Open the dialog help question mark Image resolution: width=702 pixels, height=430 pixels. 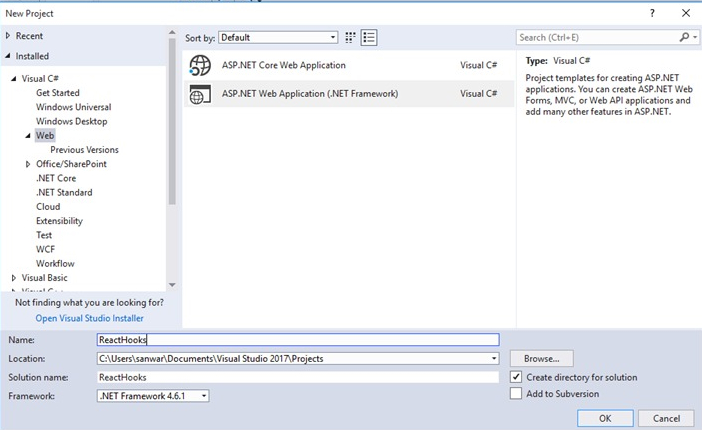[652, 13]
